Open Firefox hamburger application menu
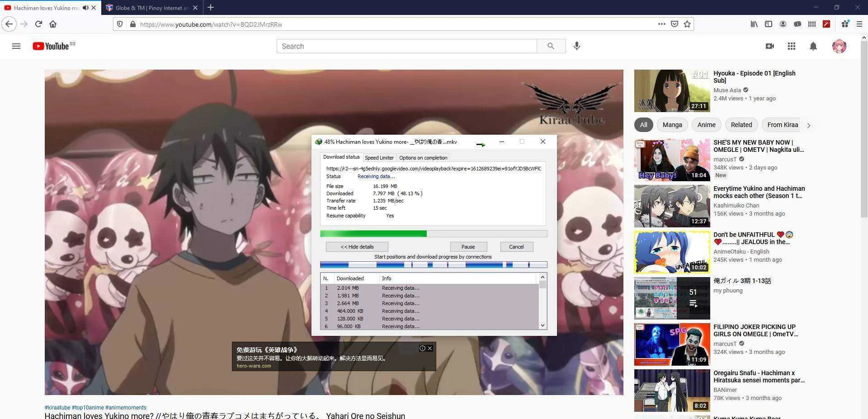This screenshot has height=419, width=868. coord(859,24)
